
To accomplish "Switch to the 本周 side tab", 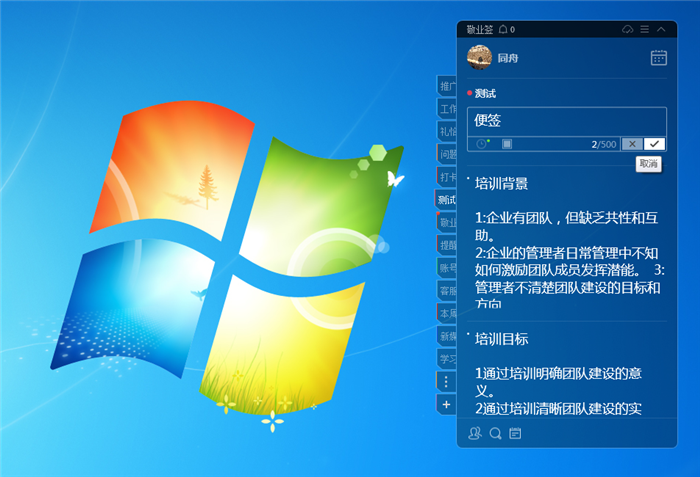I will (x=447, y=314).
